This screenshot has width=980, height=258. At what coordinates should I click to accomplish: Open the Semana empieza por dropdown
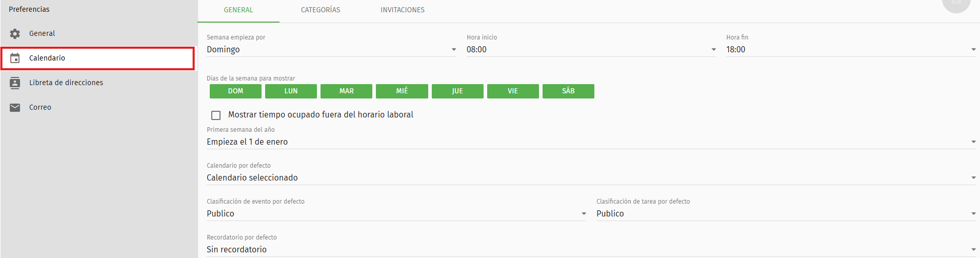331,50
